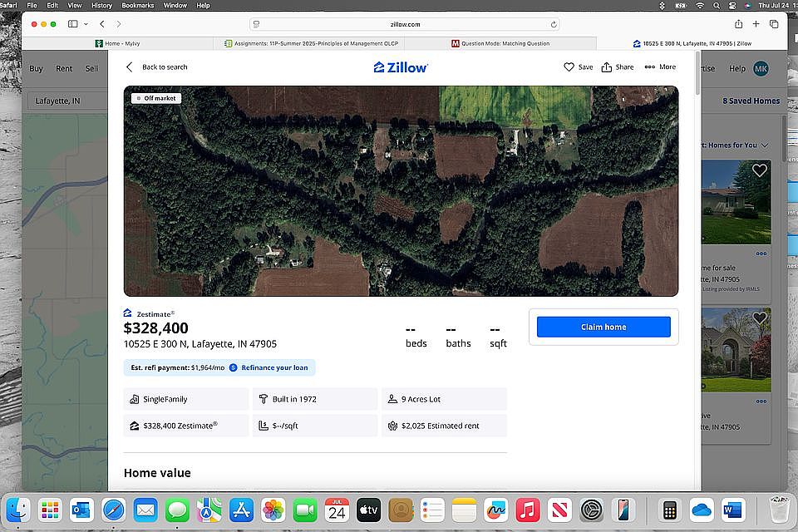Reload the page in Safari
This screenshot has width=798, height=532.
click(x=554, y=24)
